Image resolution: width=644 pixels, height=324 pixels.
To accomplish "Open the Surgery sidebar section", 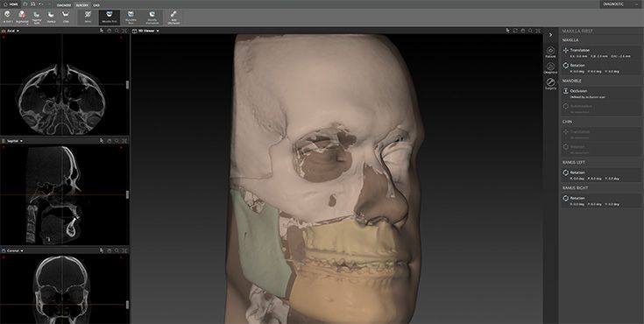I will point(551,84).
